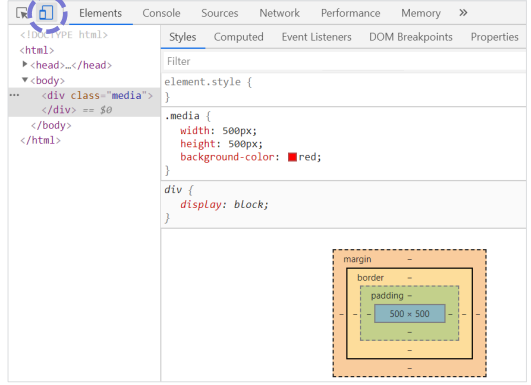Image resolution: width=531 pixels, height=385 pixels.
Task: Click the display block declaration
Action: click(x=224, y=205)
